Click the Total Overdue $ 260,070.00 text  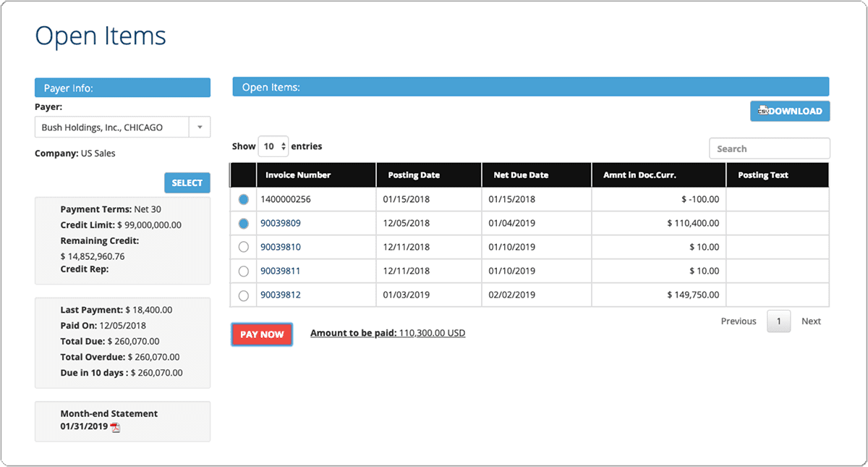pyautogui.click(x=120, y=357)
